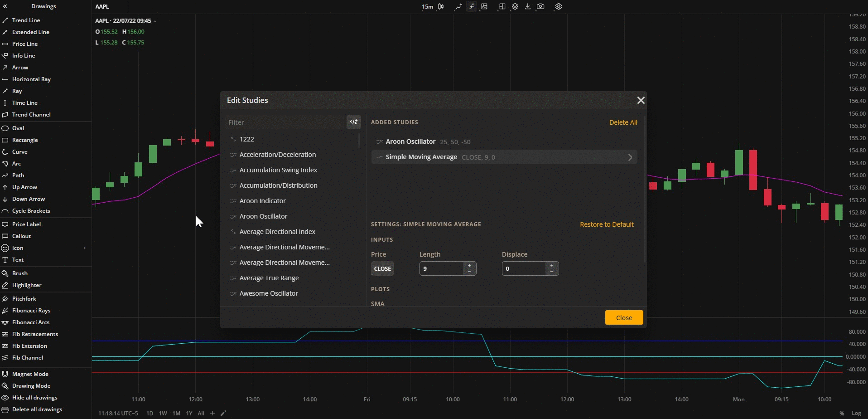Switch to the 1D timeframe tab

coord(149,413)
